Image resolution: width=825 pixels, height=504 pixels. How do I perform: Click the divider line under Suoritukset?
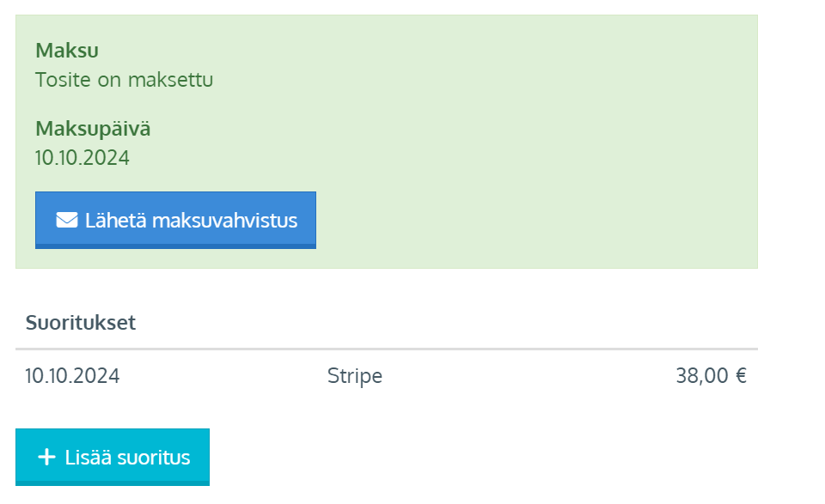click(387, 349)
